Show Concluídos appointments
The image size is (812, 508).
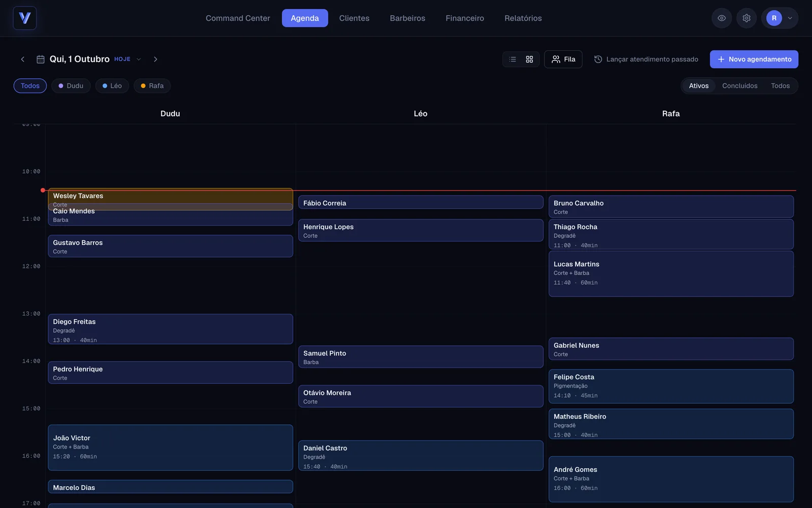coord(740,86)
